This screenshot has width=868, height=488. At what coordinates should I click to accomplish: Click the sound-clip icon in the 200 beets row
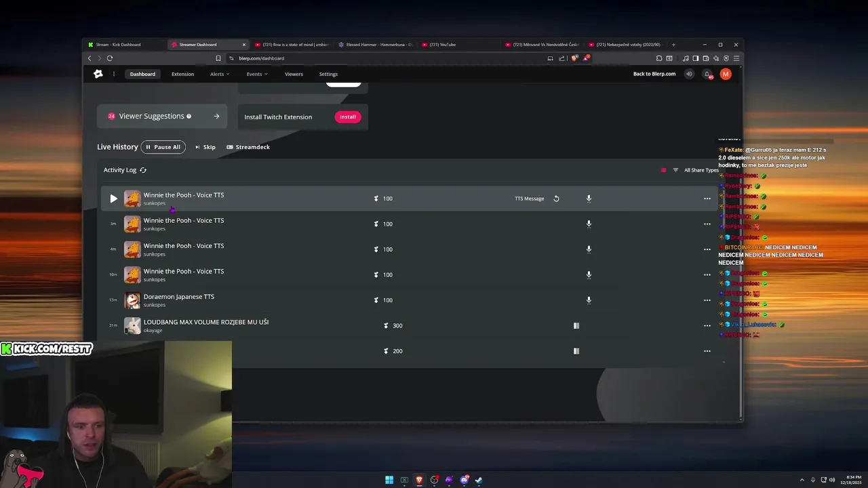[x=576, y=351]
